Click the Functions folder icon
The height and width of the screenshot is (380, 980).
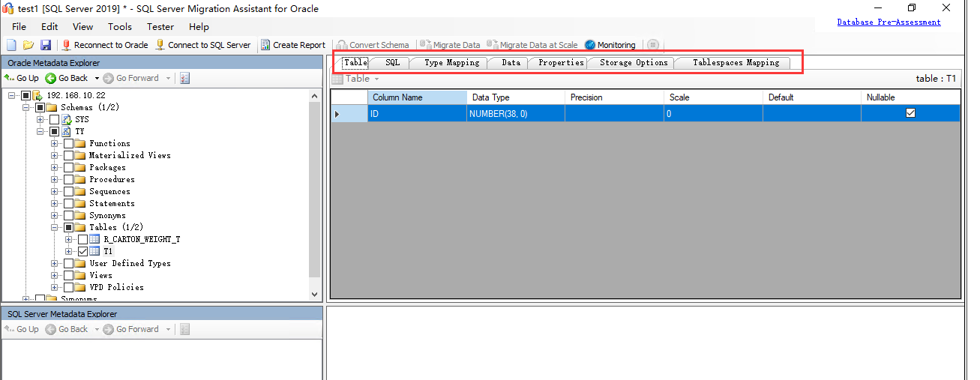(x=80, y=143)
